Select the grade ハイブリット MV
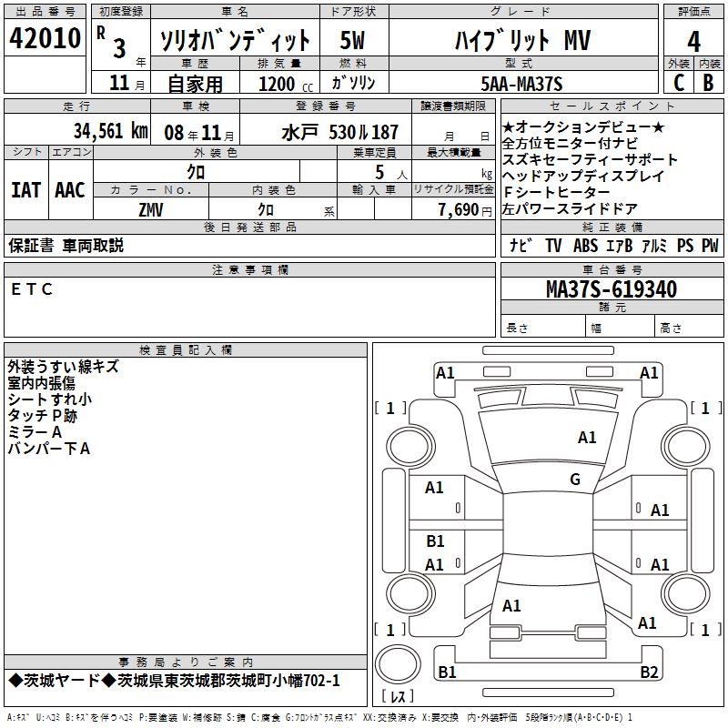 click(x=521, y=41)
